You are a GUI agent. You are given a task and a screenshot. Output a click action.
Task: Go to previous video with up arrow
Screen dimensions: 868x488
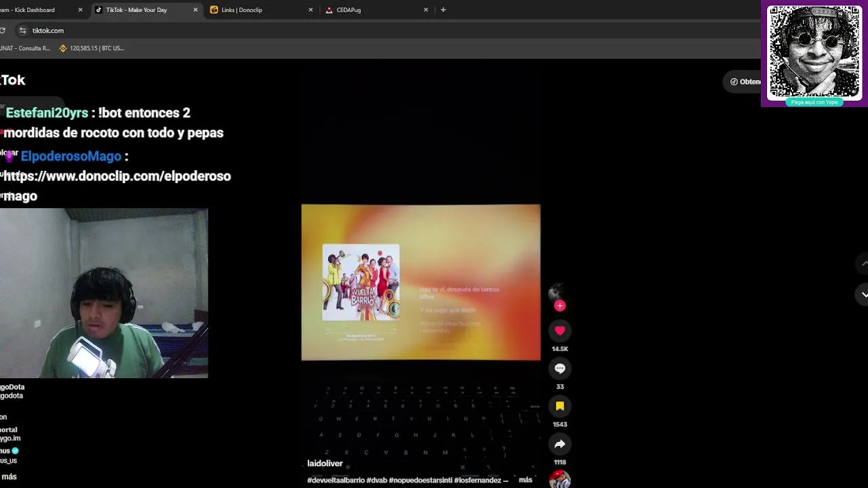[864, 262]
